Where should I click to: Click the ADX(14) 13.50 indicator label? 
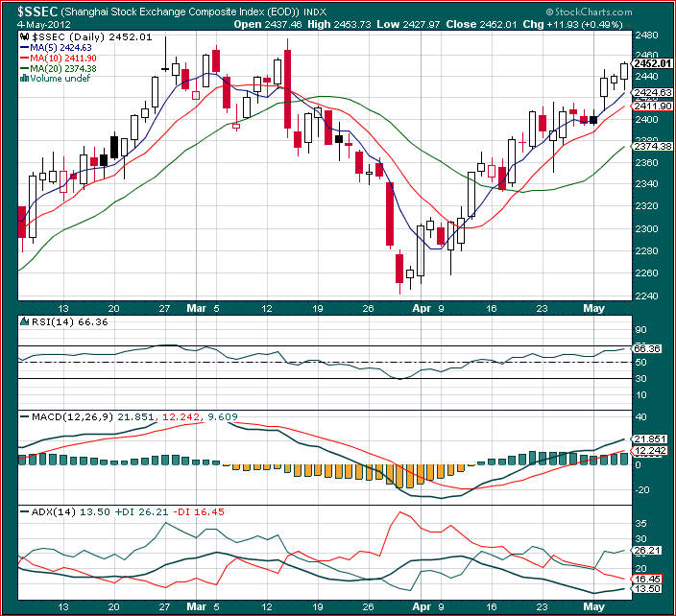pos(71,511)
